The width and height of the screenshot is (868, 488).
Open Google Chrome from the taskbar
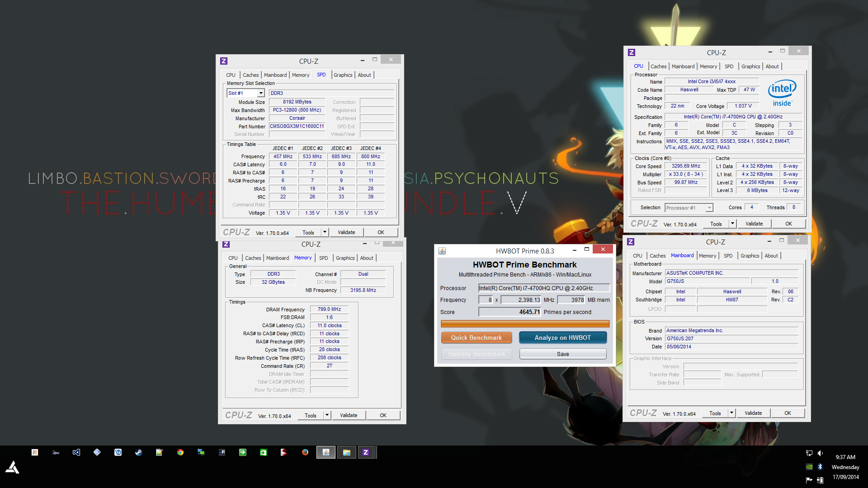coord(180,452)
